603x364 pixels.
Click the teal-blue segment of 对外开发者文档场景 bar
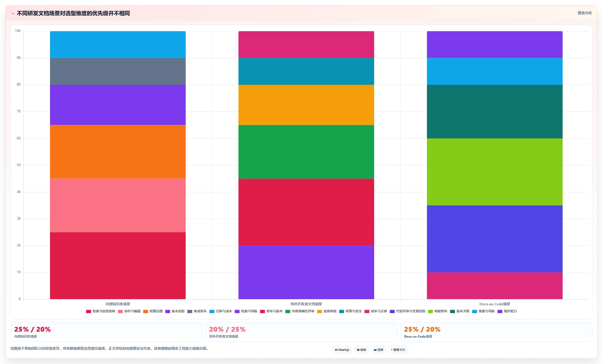click(306, 71)
